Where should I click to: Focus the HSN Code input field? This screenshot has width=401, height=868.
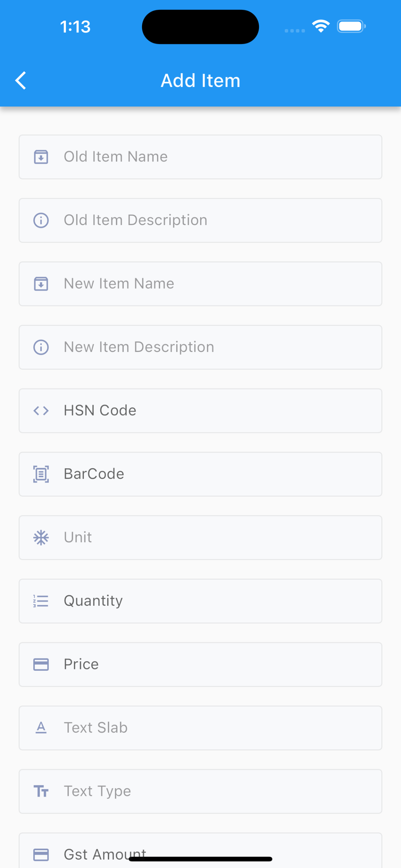(x=200, y=411)
